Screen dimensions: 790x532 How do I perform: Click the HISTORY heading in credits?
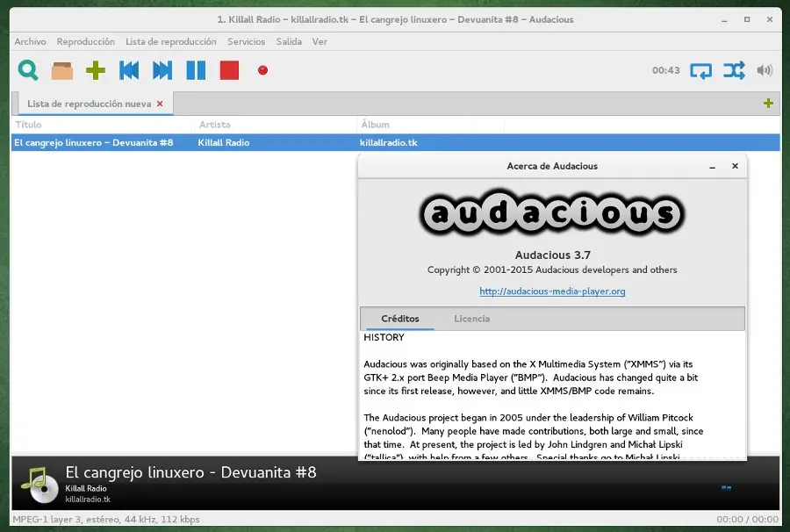[x=384, y=337]
